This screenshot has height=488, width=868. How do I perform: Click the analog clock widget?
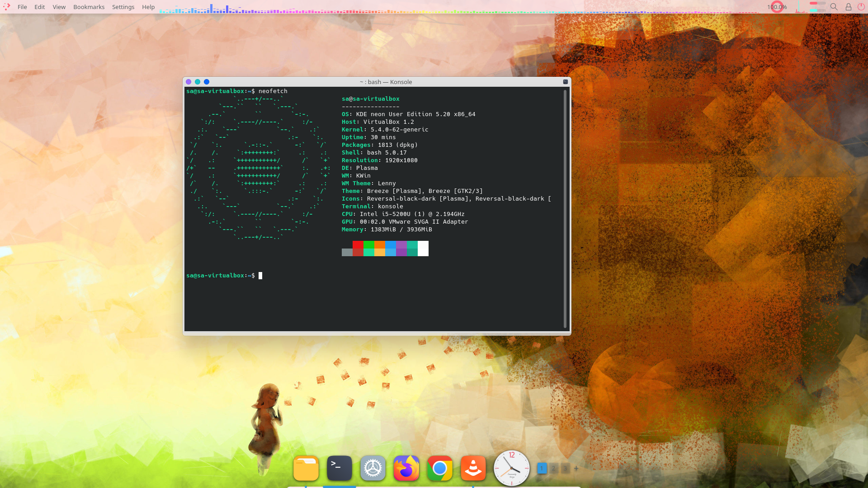(x=511, y=469)
